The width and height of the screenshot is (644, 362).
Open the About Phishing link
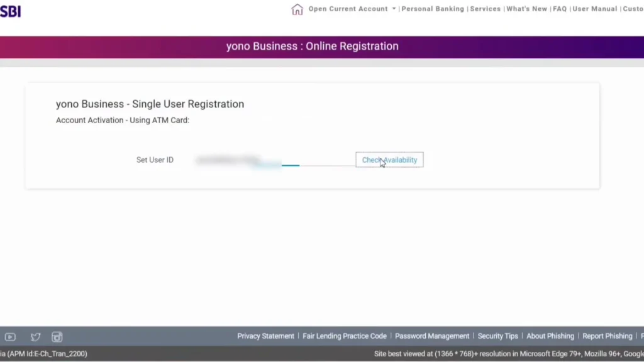point(550,336)
